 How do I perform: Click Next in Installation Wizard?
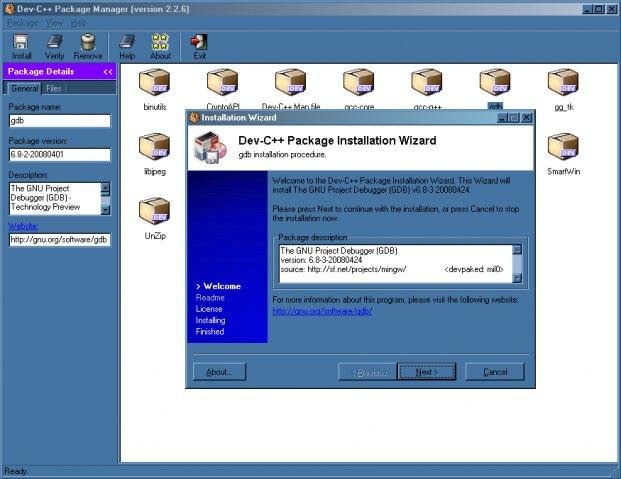(427, 372)
